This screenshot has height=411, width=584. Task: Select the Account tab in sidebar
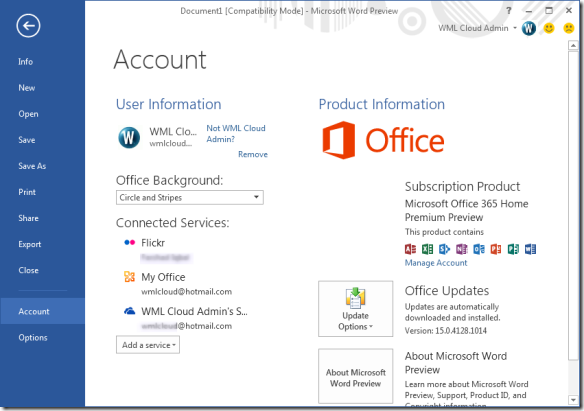(42, 311)
